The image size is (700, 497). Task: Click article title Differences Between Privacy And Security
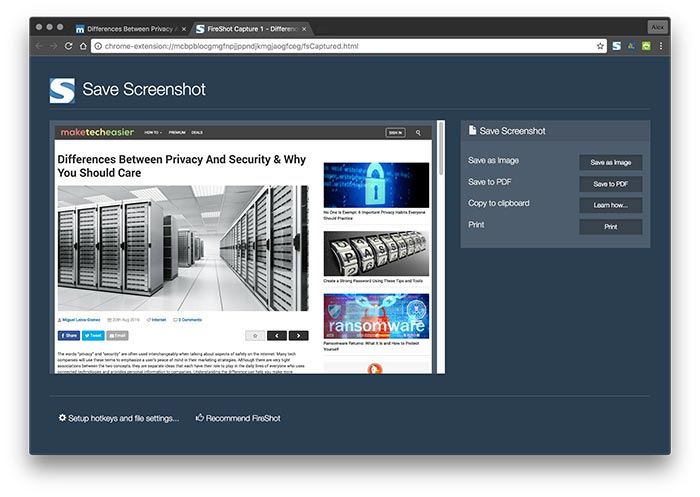181,166
